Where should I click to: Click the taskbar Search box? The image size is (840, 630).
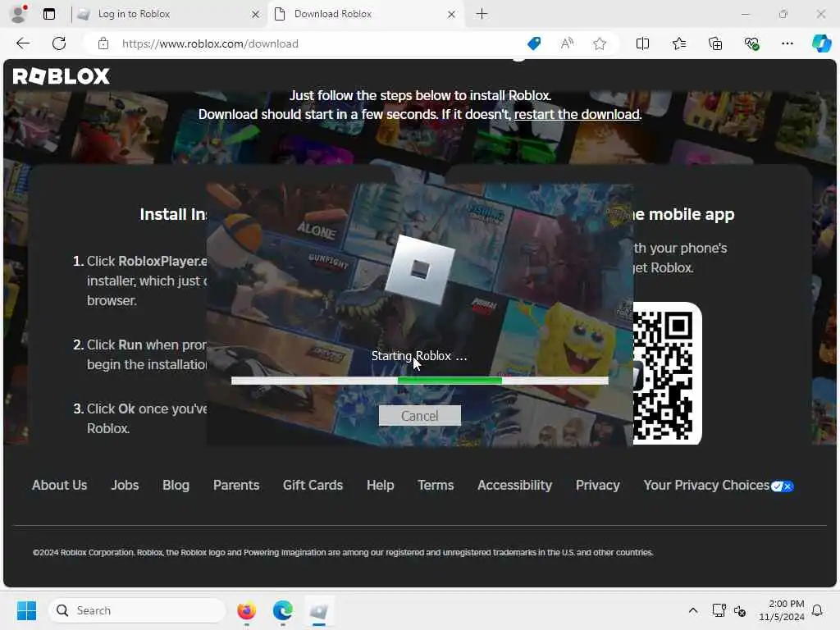click(x=137, y=610)
